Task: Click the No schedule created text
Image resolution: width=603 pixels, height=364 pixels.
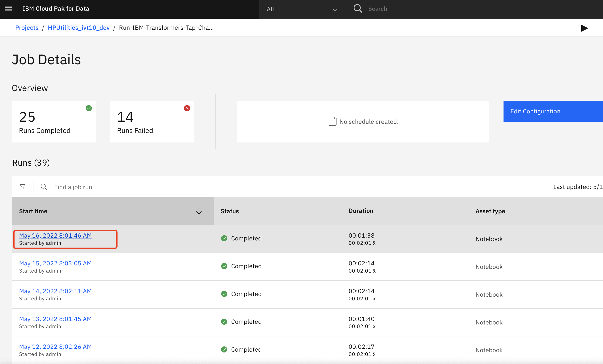Action: click(x=369, y=122)
